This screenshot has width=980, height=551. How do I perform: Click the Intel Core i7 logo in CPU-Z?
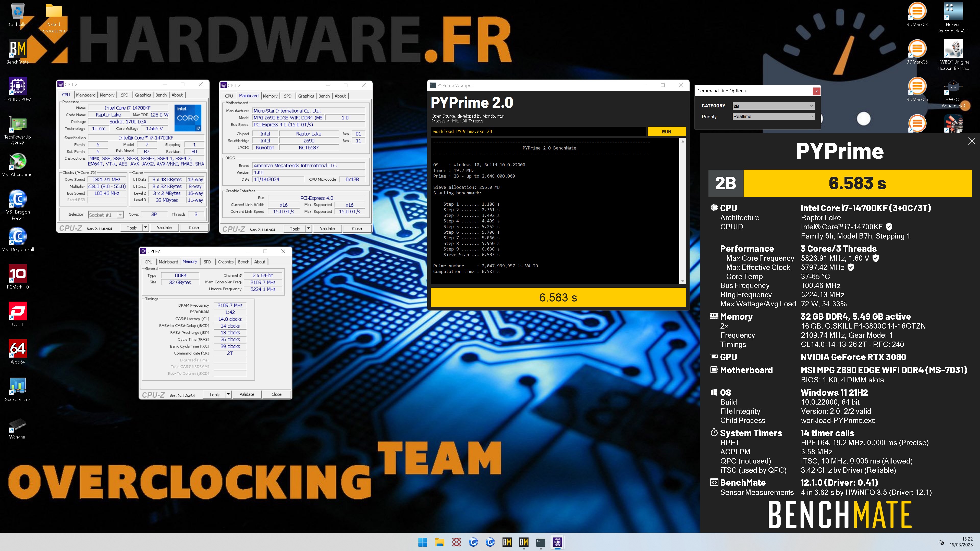point(188,118)
